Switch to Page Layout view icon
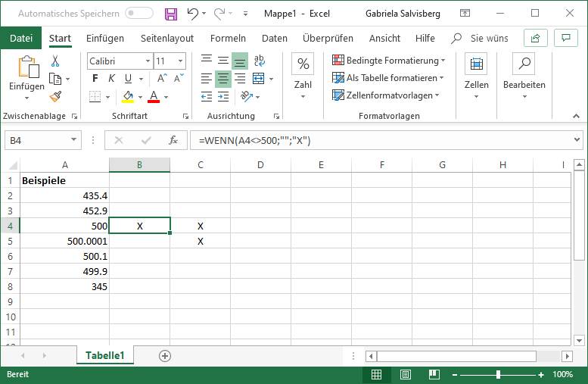588x384 pixels. pyautogui.click(x=406, y=375)
